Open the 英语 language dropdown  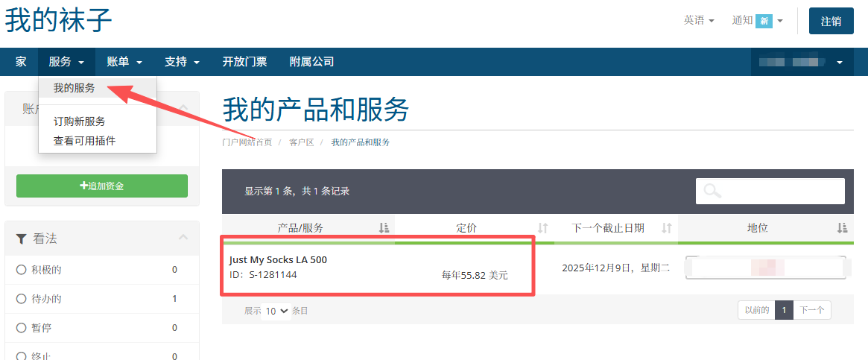[699, 21]
